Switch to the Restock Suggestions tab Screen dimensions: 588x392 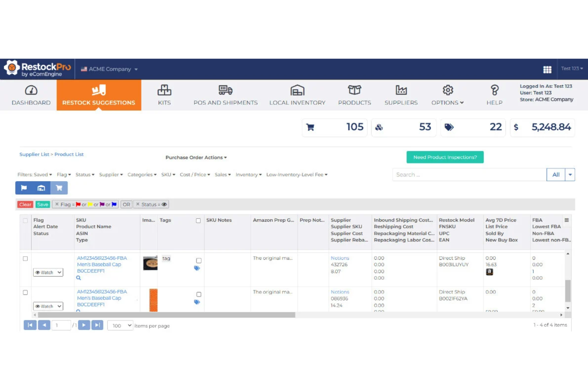pos(99,95)
